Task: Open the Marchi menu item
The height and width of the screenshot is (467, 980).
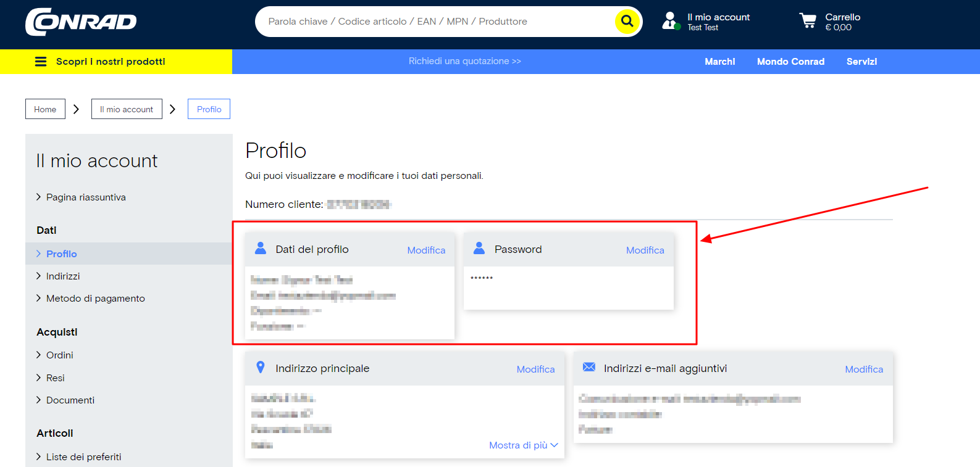Action: (x=719, y=62)
